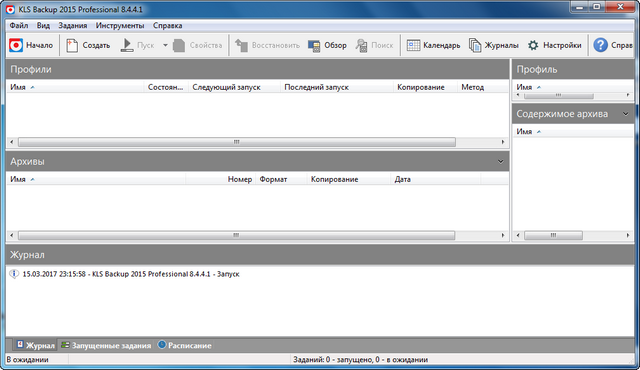
Task: Sort profiles by Состояние column header
Action: pyautogui.click(x=166, y=87)
